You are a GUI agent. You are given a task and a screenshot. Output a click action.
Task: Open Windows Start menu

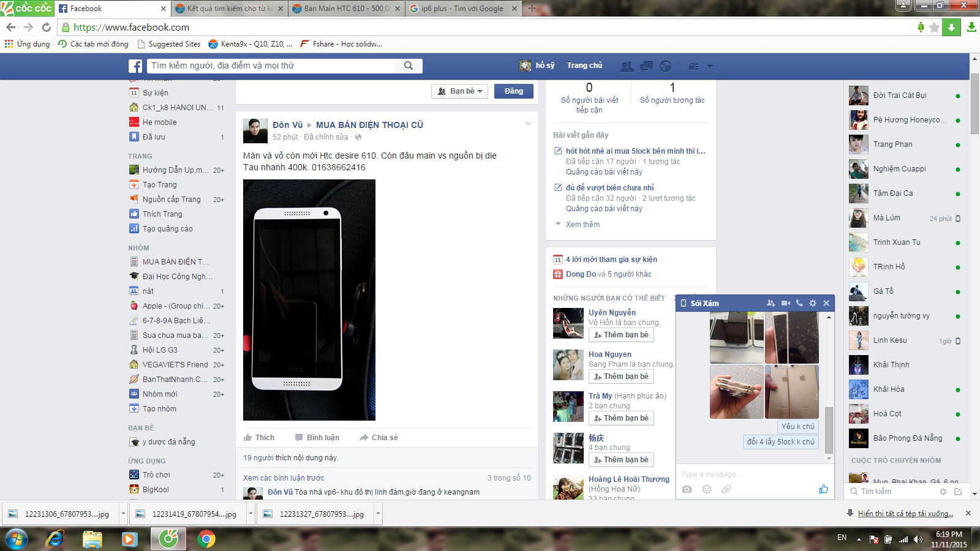pos(17,539)
